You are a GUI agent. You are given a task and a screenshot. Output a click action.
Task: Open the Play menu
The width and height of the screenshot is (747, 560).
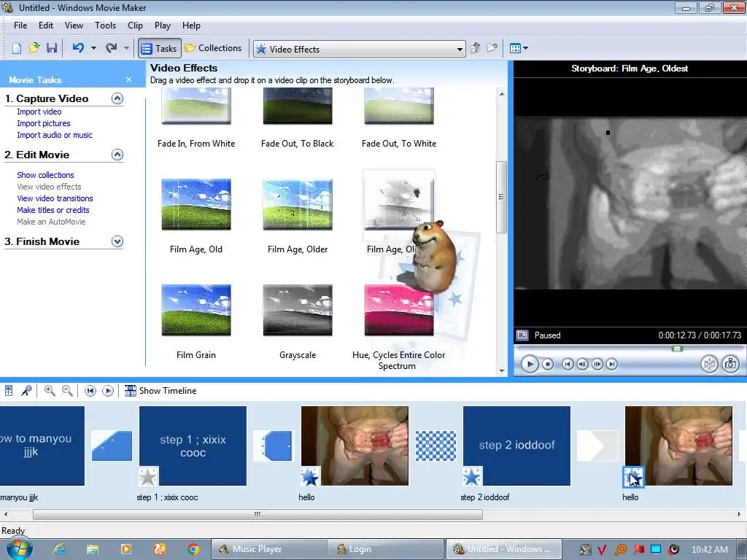click(x=163, y=26)
